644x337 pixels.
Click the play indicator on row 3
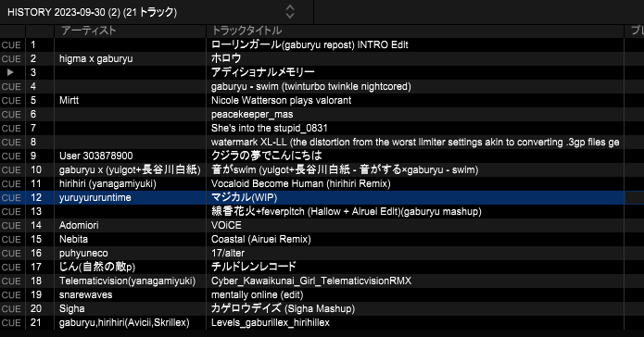click(x=11, y=72)
